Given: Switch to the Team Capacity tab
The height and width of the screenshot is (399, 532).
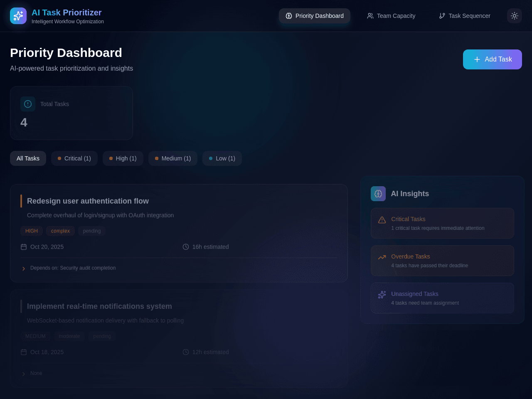Looking at the screenshot, I should click(391, 16).
